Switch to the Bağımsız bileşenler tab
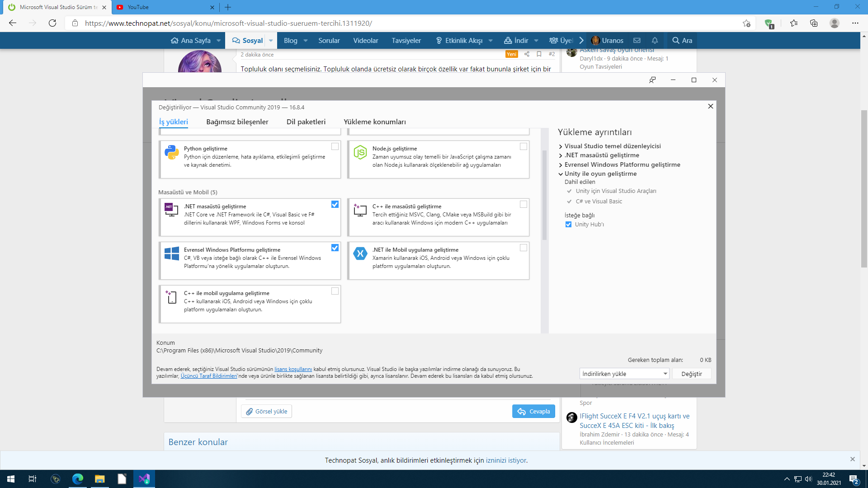Viewport: 868px width, 488px height. click(x=237, y=122)
